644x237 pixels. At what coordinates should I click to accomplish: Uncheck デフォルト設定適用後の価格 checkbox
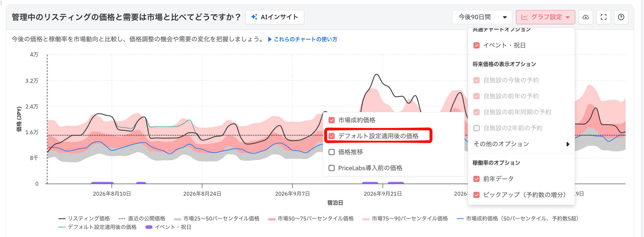point(332,136)
